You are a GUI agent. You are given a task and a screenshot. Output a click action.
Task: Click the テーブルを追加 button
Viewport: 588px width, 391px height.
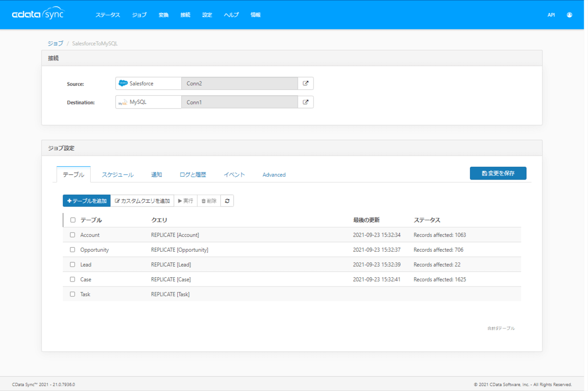click(87, 201)
